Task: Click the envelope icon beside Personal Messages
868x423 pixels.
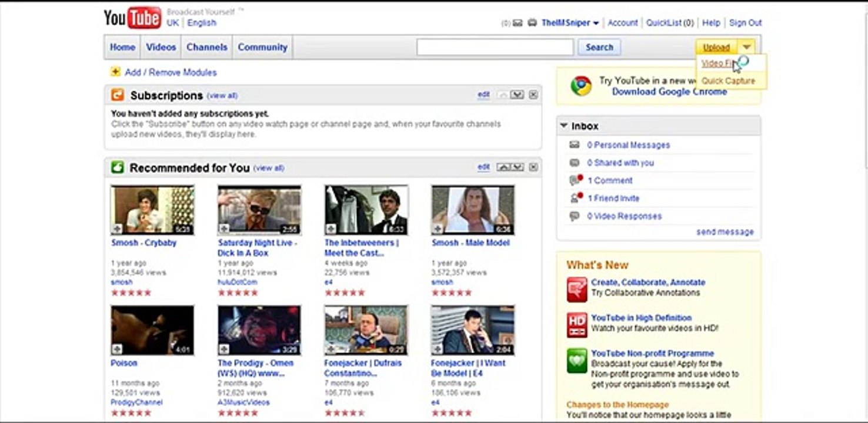Action: pyautogui.click(x=574, y=145)
